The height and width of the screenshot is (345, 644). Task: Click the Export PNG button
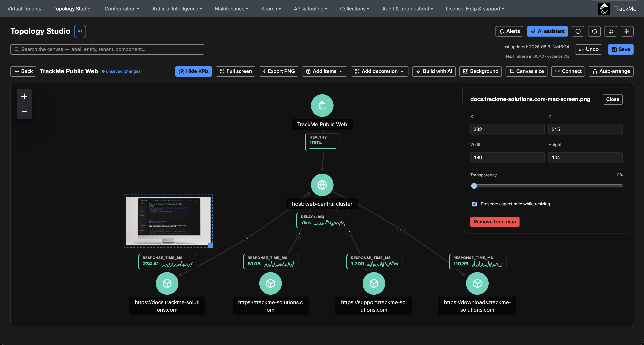(x=279, y=71)
